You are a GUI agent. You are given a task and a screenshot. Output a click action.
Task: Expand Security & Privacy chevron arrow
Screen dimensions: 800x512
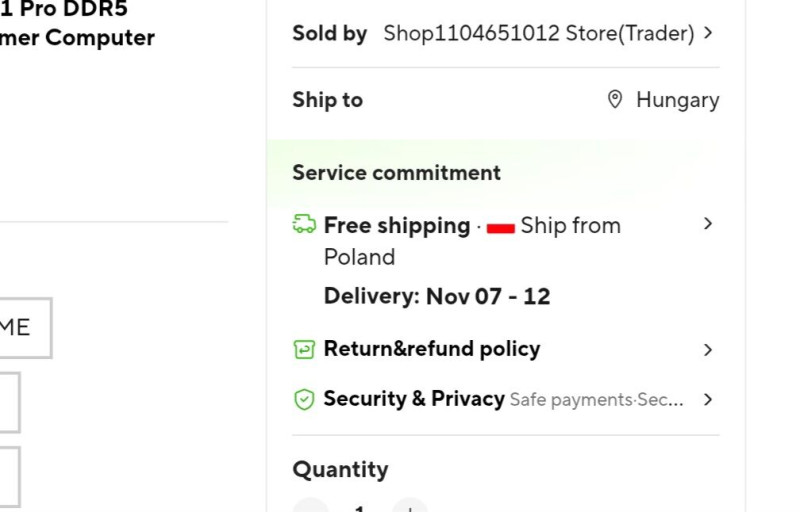[708, 399]
